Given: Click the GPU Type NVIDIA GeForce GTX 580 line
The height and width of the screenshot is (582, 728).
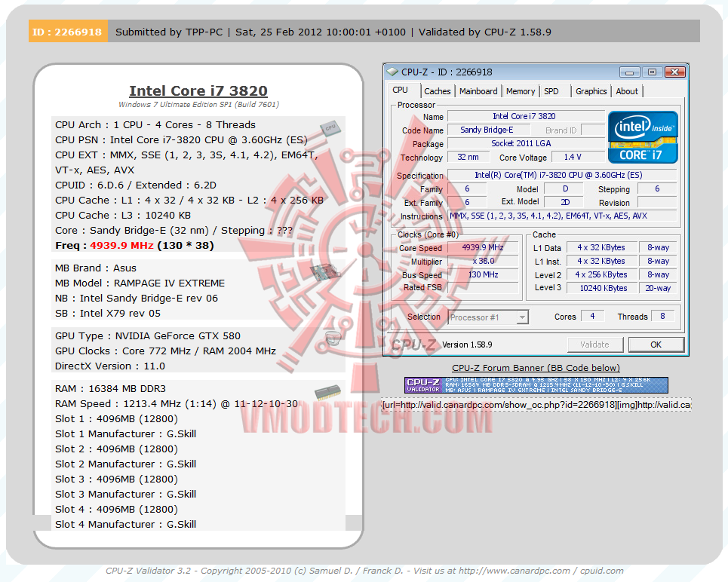Looking at the screenshot, I should click(x=148, y=336).
